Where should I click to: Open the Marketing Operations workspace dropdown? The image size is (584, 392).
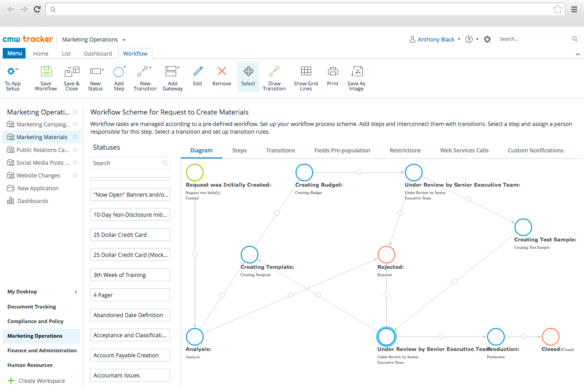(124, 40)
